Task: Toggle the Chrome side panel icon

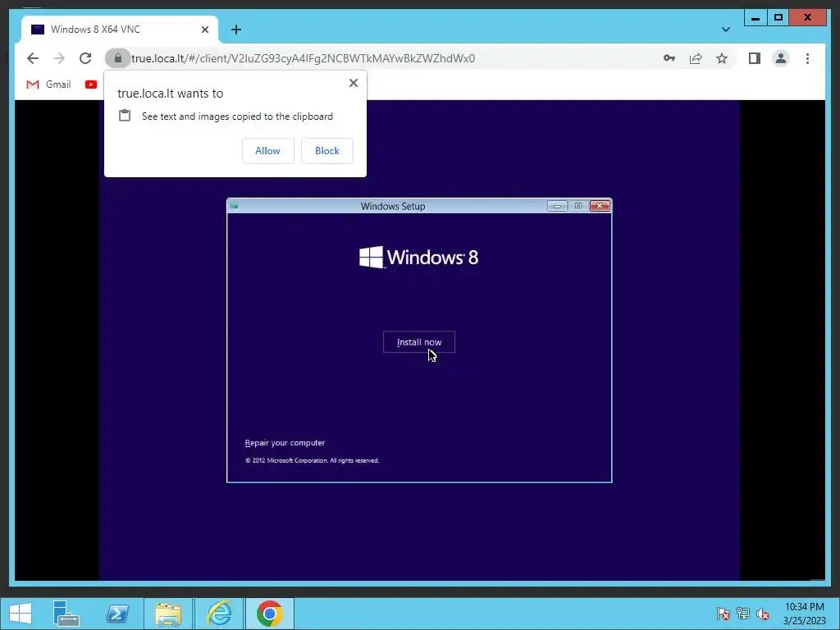Action: pos(755,58)
